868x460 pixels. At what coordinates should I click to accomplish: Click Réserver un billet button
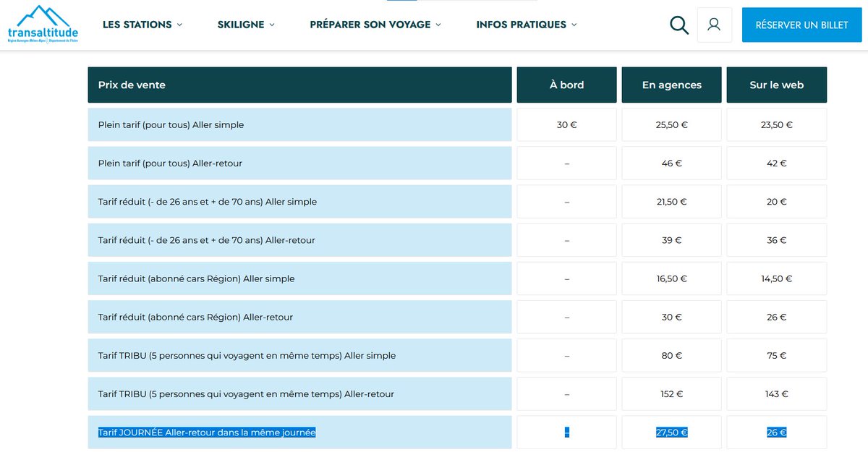click(801, 25)
